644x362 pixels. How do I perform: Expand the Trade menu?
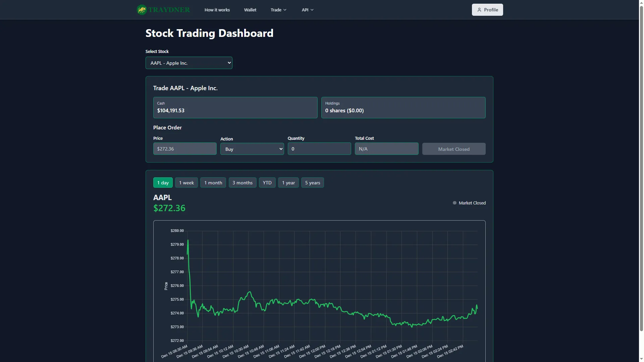(x=278, y=10)
